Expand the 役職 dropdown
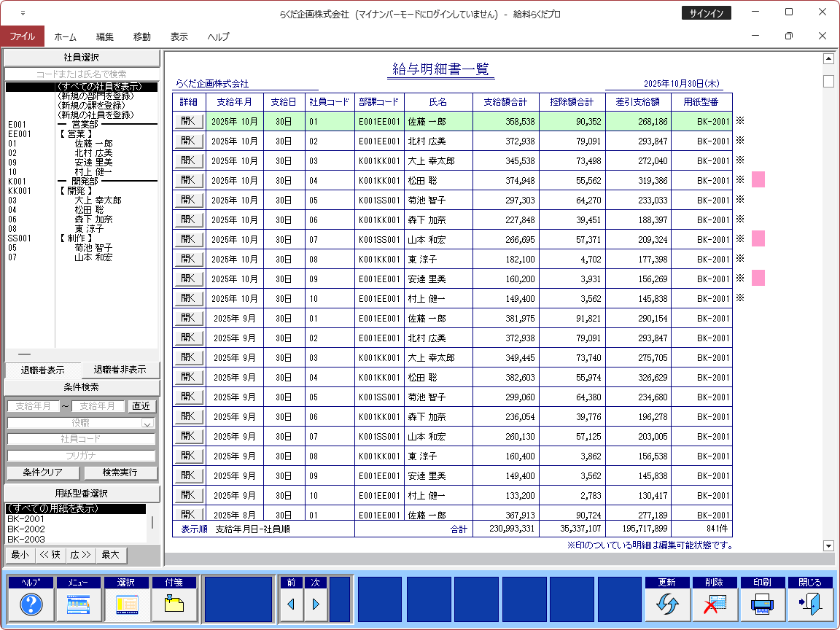This screenshot has width=840, height=630. [147, 424]
